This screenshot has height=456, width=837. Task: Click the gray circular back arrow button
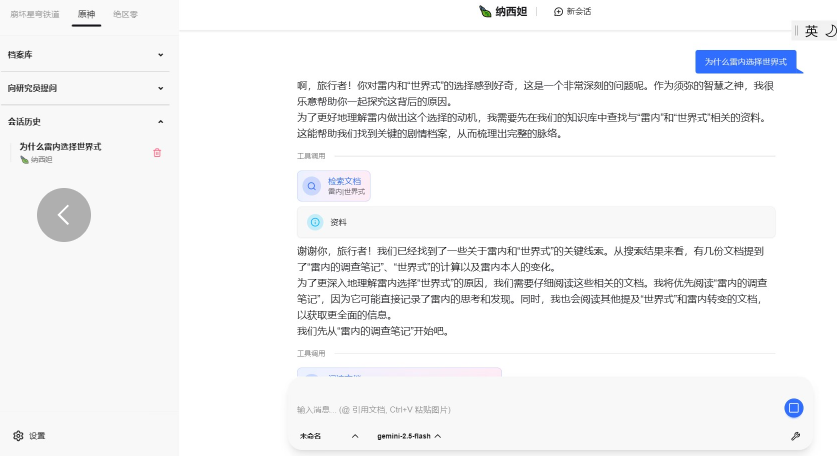pos(64,215)
